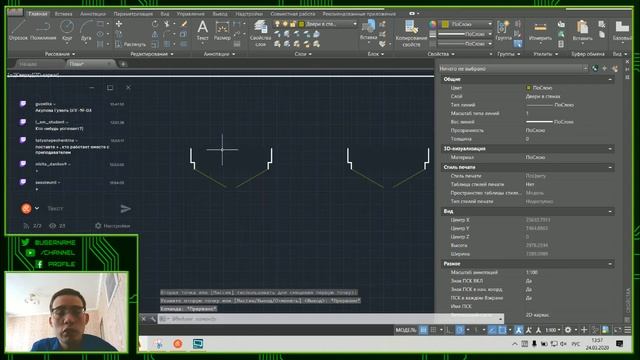This screenshot has height=360, width=640.
Task: Click the command line customize wrench icon
Action: [153, 319]
